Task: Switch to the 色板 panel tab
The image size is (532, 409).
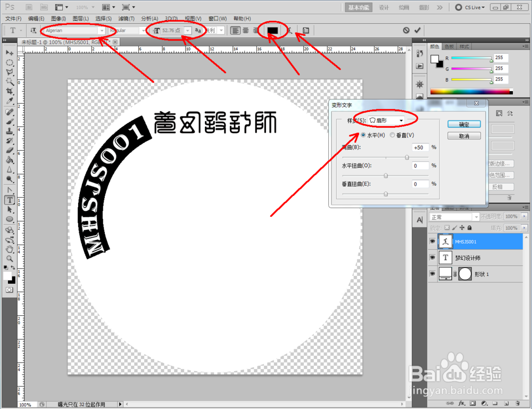Action: click(448, 46)
